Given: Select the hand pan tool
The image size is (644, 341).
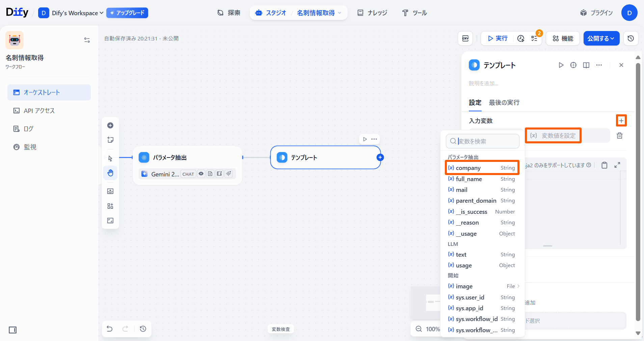Looking at the screenshot, I should [110, 173].
